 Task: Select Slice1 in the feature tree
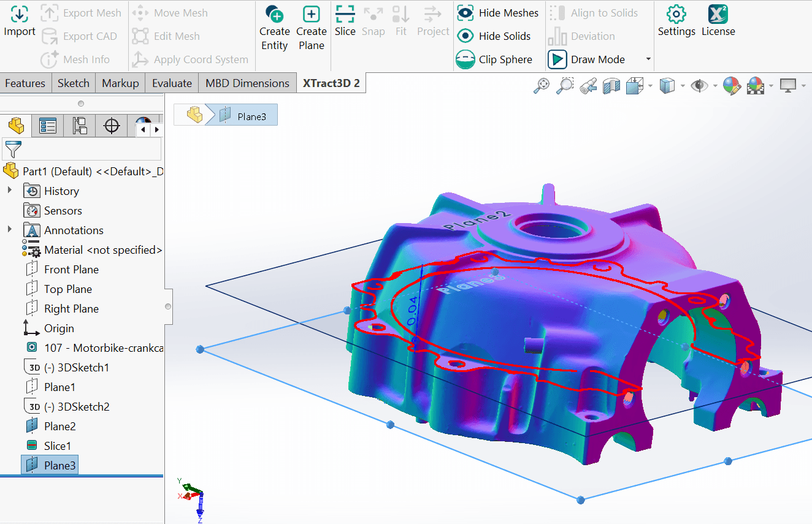tap(57, 446)
